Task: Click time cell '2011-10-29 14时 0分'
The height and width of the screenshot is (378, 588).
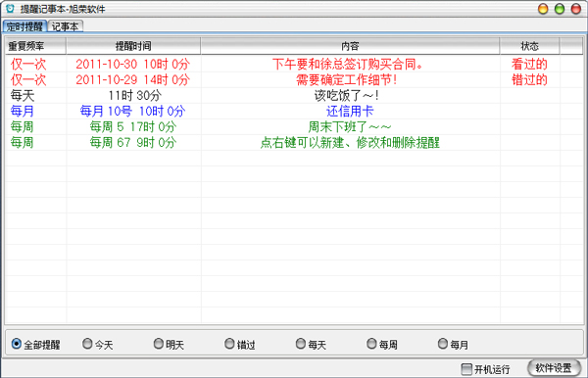Action: 132,79
